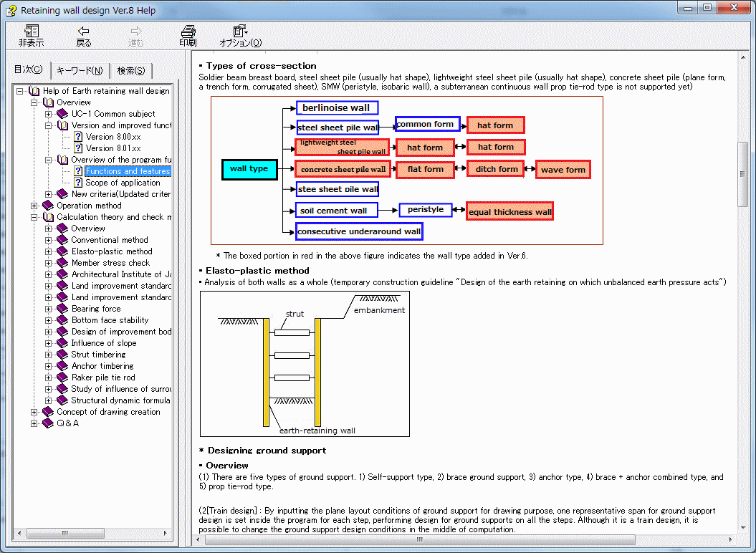Click the book icon beside Elasto-plastic method
756x553 pixels.
pos(62,251)
